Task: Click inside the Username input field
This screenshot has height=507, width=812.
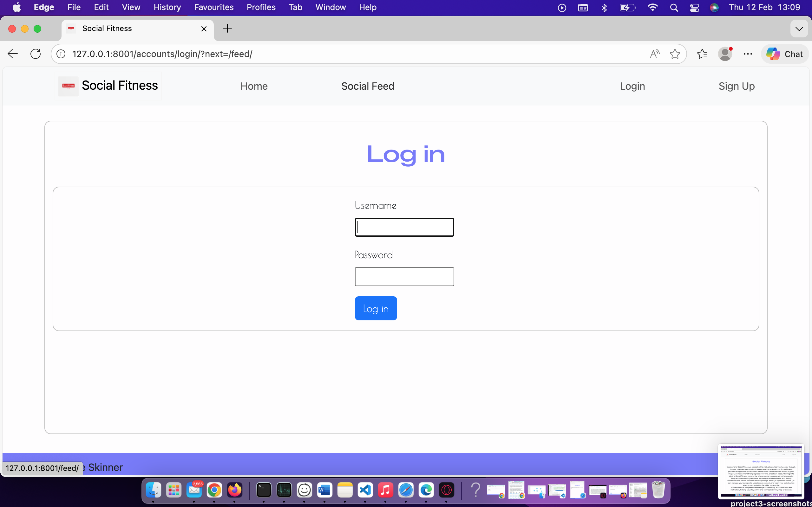Action: [x=404, y=227]
